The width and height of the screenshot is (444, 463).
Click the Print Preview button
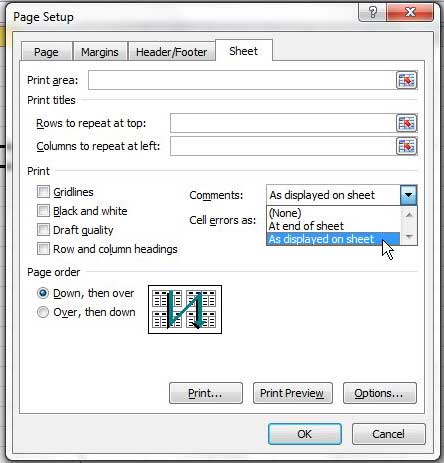click(293, 393)
